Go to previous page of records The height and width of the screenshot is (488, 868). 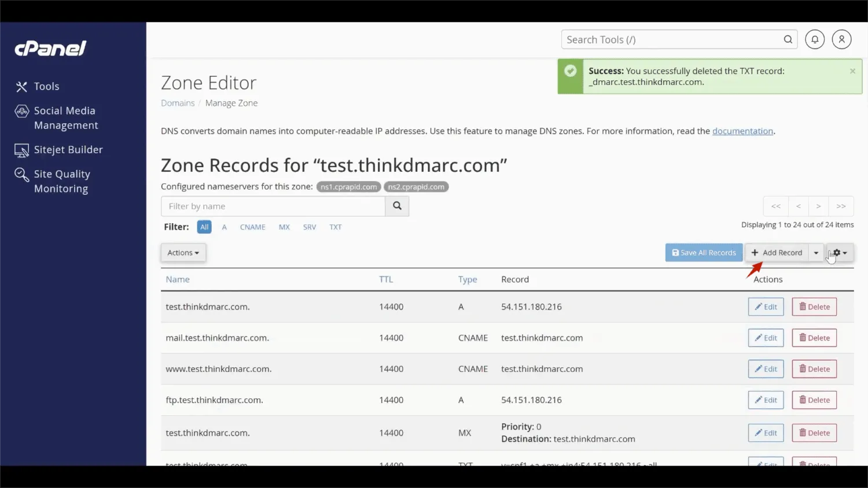coord(799,206)
